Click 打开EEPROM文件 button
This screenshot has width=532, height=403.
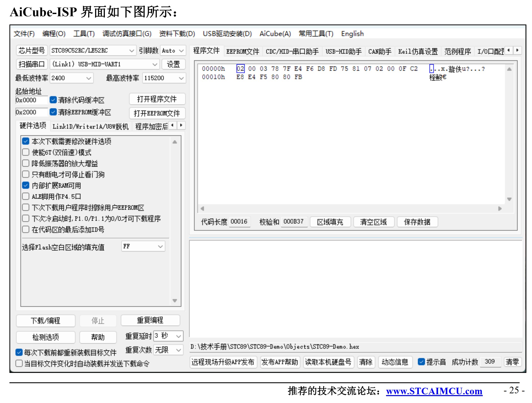157,113
